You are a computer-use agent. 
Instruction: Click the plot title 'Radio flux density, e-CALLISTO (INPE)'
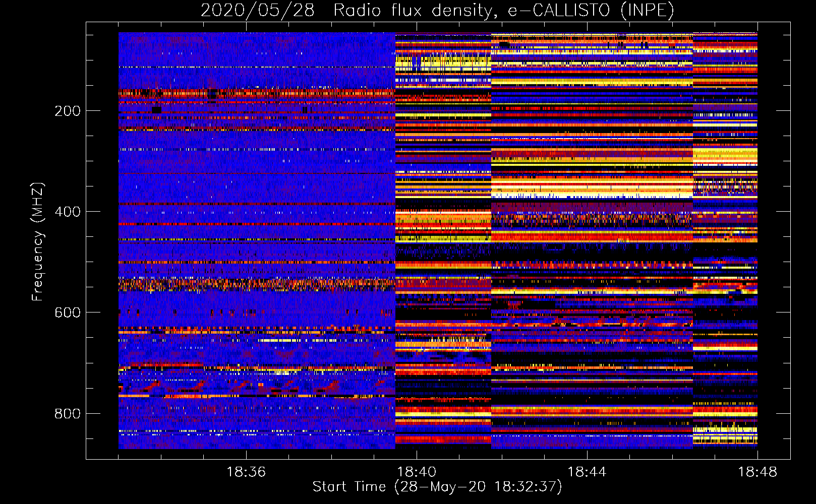503,10
